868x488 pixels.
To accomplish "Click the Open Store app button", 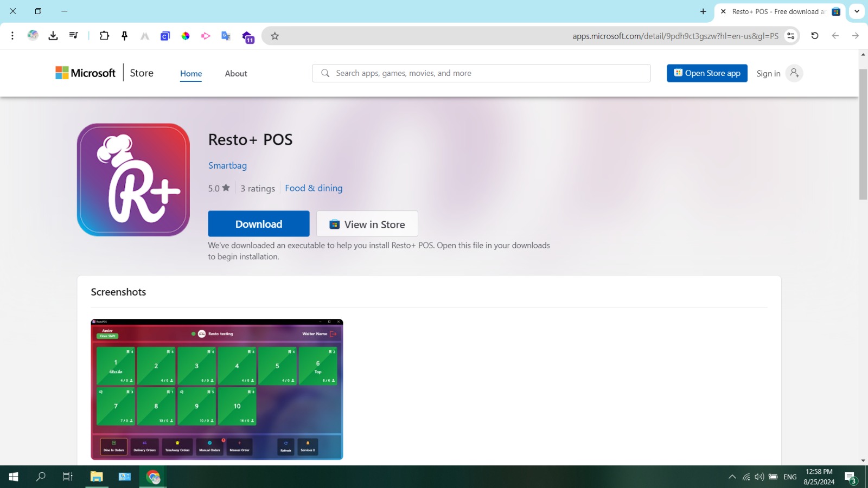I will point(707,73).
